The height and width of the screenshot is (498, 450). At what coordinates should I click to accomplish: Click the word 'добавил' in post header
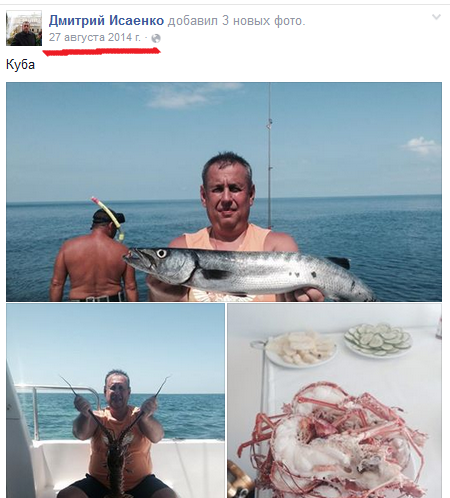tap(193, 21)
